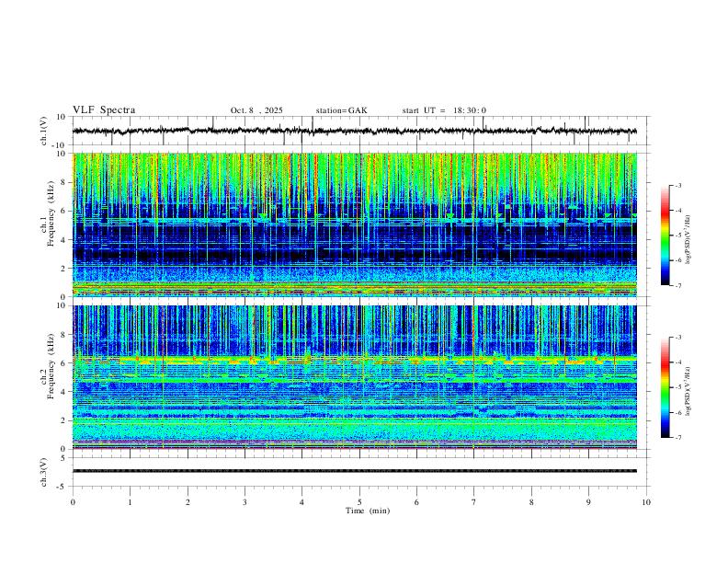Viewport: 728px width, 563px height.
Task: Click the lower colorbar 'log(PSD)(V²/Hz)' label
Action: pyautogui.click(x=688, y=391)
